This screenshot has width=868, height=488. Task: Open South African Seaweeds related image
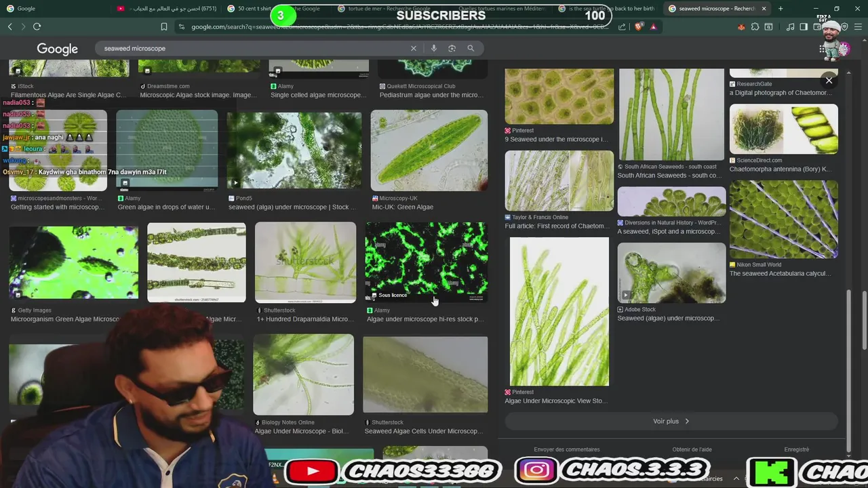pyautogui.click(x=671, y=114)
